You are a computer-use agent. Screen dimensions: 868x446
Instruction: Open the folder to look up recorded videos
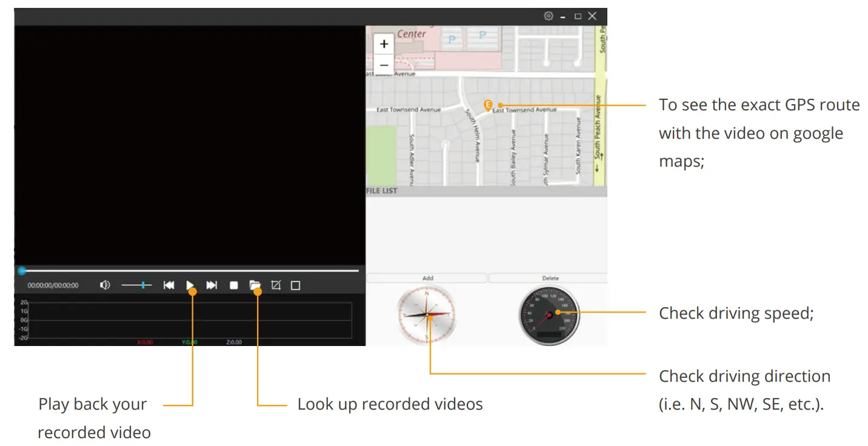pos(256,285)
